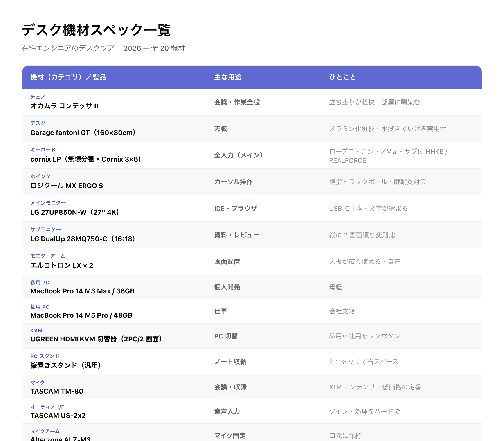Click the 会社支給 comment

tap(342, 311)
